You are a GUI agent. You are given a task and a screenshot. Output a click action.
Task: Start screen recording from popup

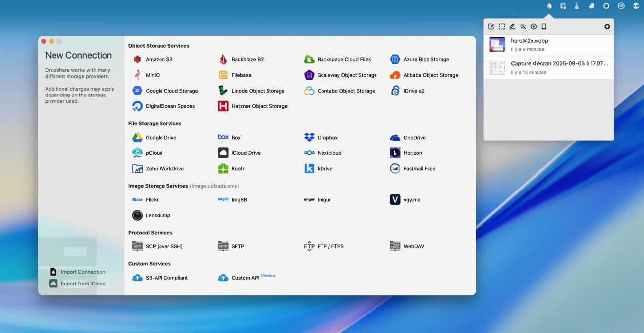pos(534,27)
